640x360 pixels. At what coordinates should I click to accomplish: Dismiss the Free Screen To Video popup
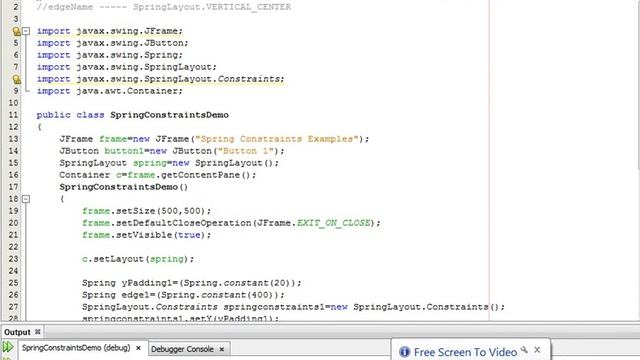pos(537,350)
